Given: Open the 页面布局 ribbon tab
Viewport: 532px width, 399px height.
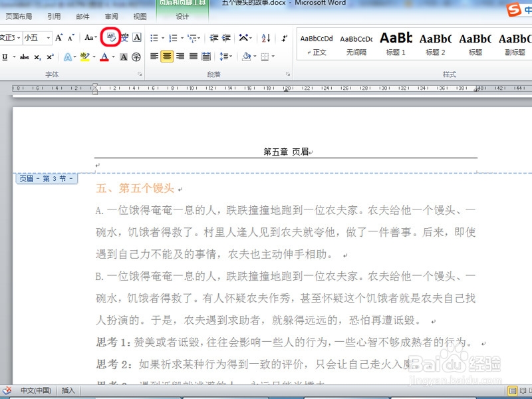Looking at the screenshot, I should (19, 16).
